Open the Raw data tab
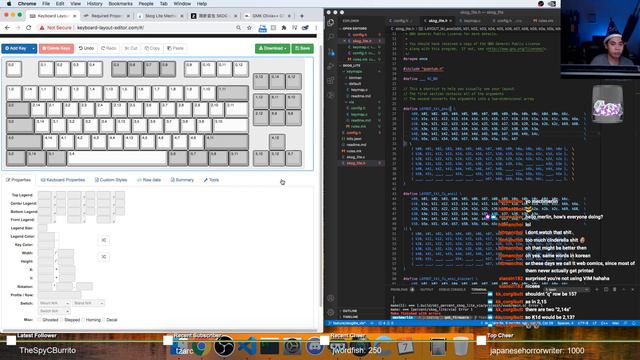This screenshot has height=360, width=640. pos(149,180)
